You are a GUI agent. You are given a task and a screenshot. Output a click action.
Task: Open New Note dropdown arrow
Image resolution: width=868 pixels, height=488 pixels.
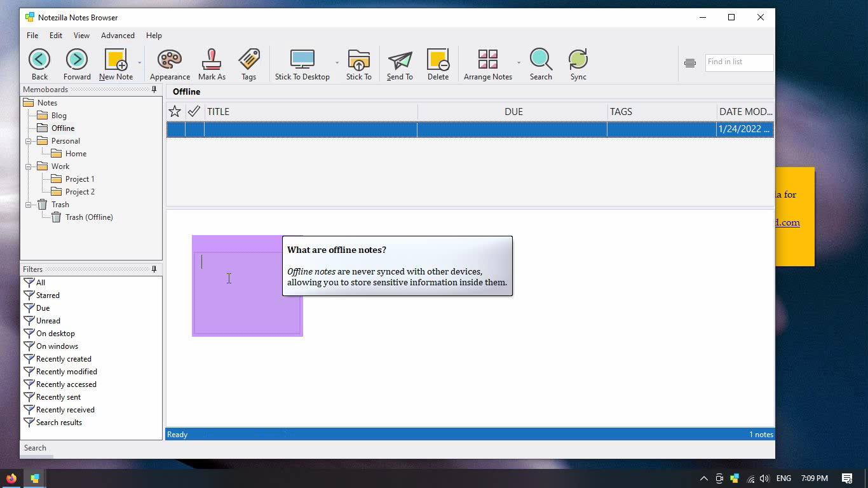point(139,62)
